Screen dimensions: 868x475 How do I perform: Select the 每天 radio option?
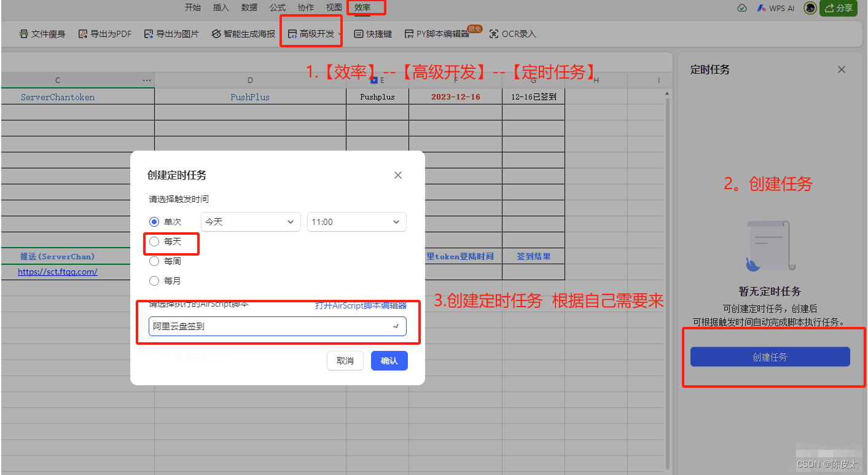[x=154, y=241]
